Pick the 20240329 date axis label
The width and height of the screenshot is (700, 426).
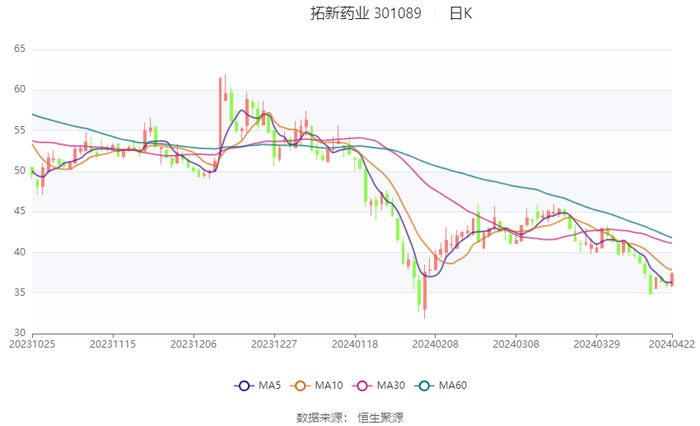595,342
